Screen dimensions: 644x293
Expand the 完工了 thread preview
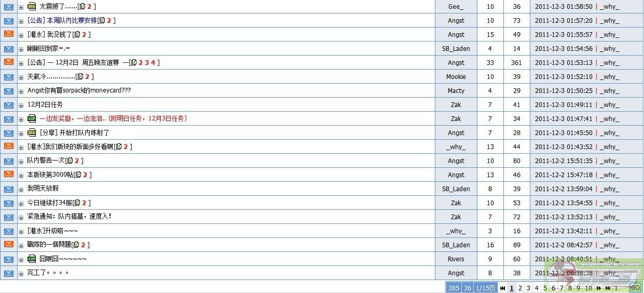click(x=21, y=274)
